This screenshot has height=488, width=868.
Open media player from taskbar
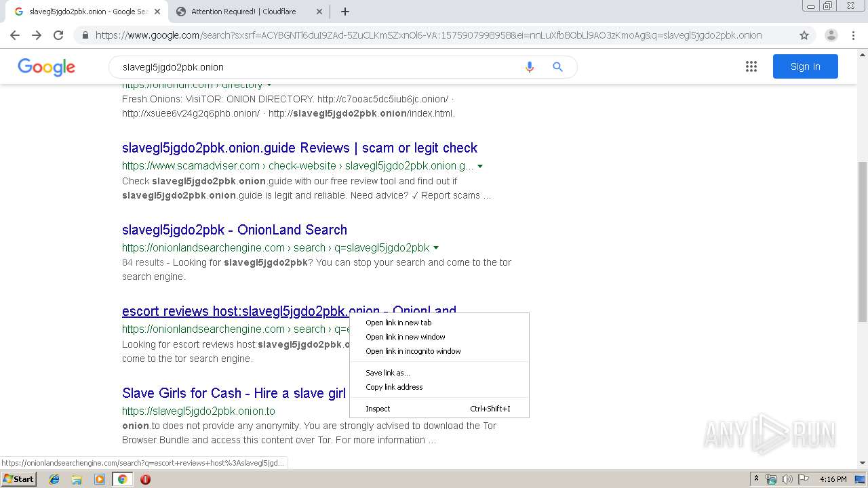point(100,479)
